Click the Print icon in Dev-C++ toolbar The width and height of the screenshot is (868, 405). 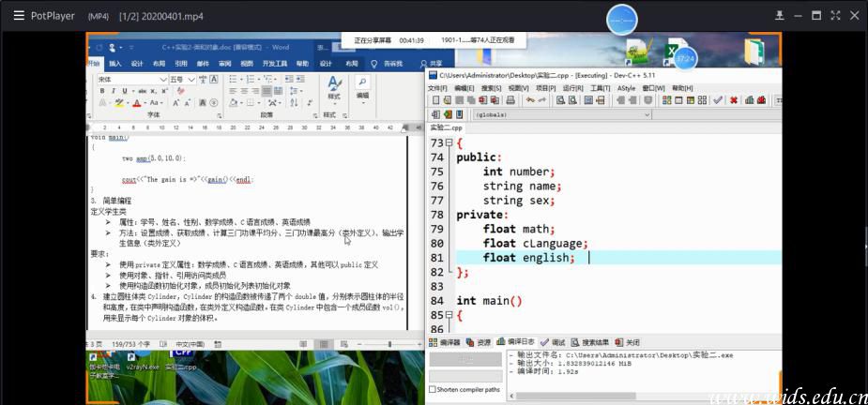(x=510, y=100)
